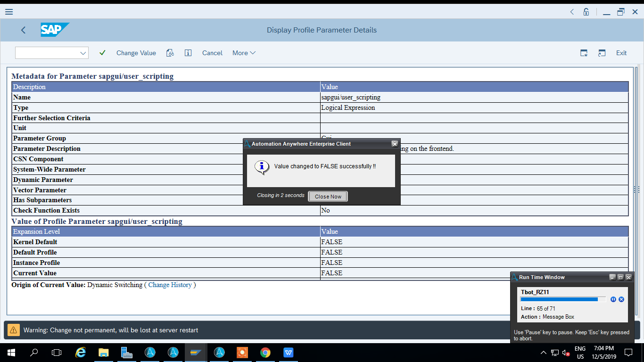Pause the Tbot_RZ11 bot run
The width and height of the screenshot is (644, 362).
(613, 299)
